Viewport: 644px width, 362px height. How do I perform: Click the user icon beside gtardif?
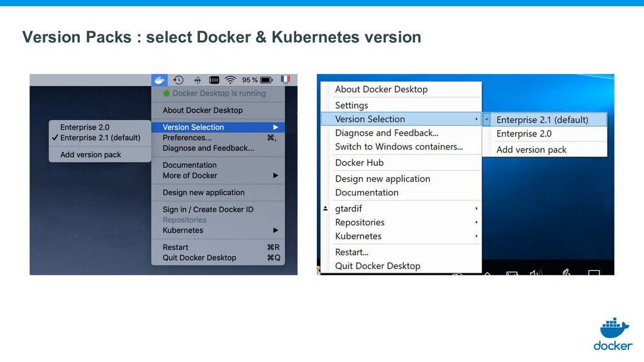point(325,209)
